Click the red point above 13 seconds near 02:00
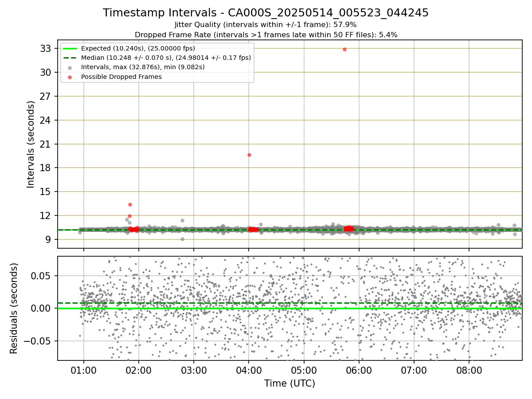The width and height of the screenshot is (532, 399). [x=130, y=204]
